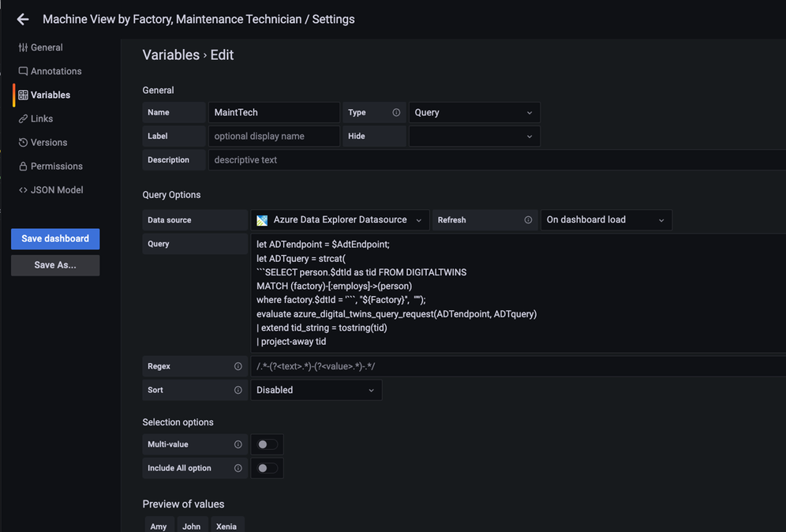
Task: Click the Links chain icon
Action: 23,119
